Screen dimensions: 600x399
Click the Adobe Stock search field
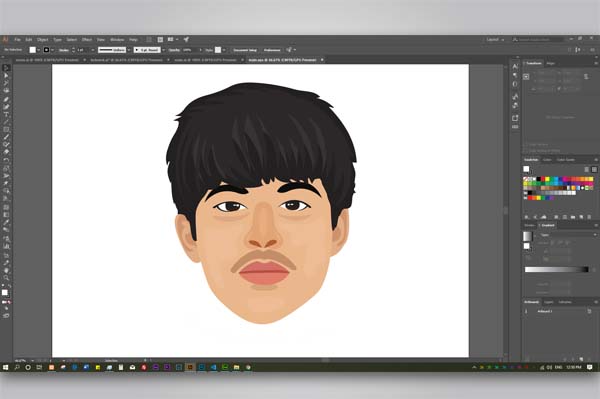click(x=538, y=39)
